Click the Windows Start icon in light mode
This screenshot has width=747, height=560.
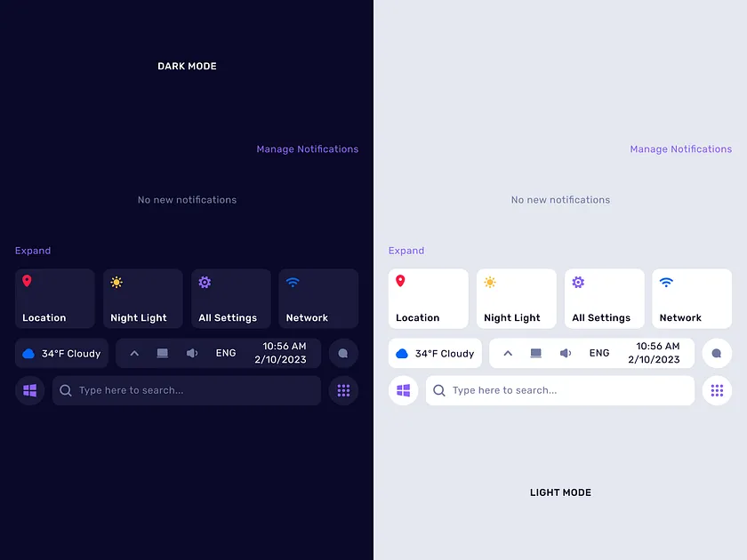[x=403, y=390]
